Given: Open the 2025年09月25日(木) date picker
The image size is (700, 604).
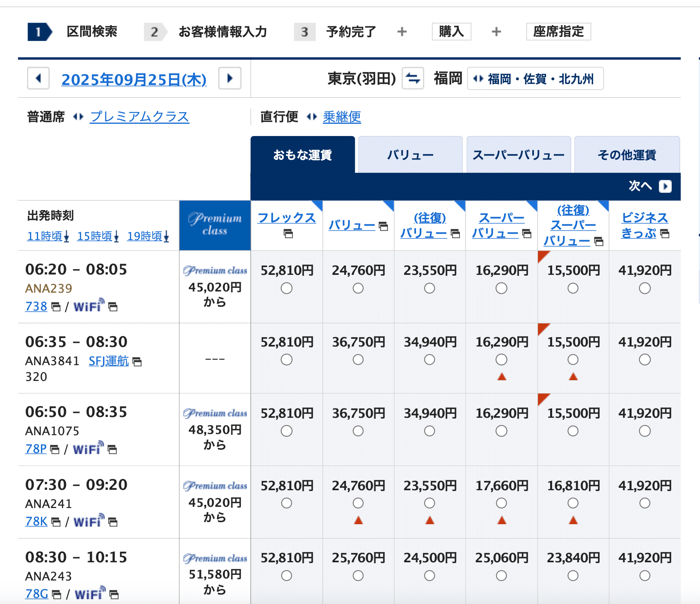Looking at the screenshot, I should 134,80.
